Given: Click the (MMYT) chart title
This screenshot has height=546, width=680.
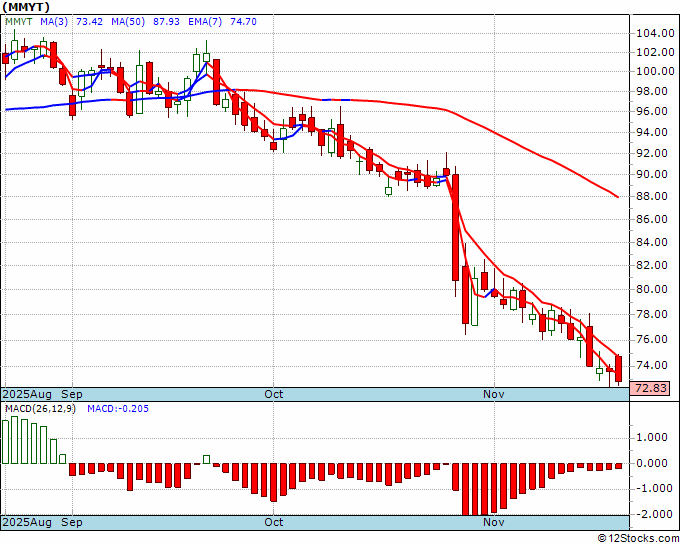Looking at the screenshot, I should click(x=26, y=7).
